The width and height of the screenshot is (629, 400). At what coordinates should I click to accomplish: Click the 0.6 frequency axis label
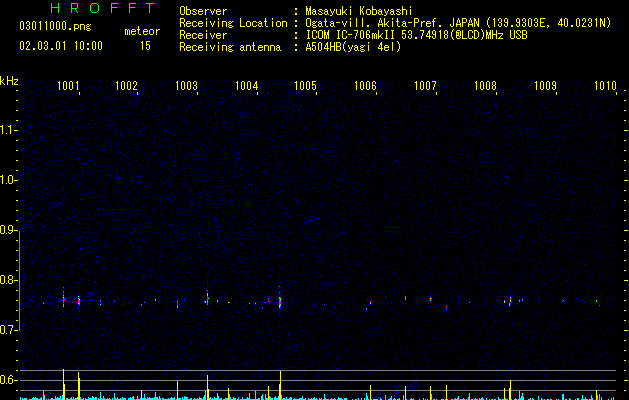[8, 380]
